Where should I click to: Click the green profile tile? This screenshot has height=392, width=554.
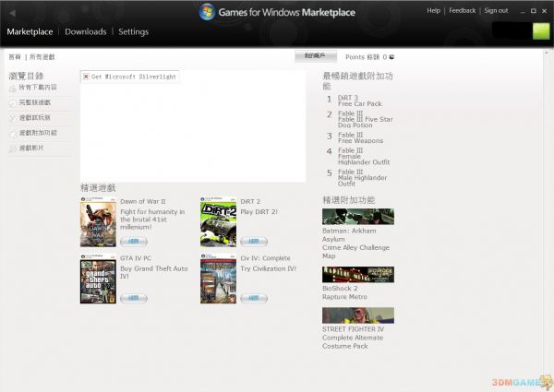[x=541, y=30]
